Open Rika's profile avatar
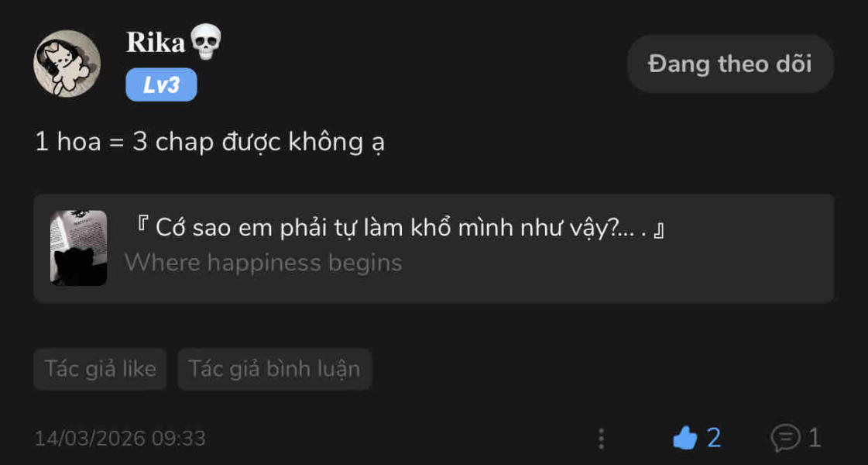868x465 pixels. click(x=67, y=64)
